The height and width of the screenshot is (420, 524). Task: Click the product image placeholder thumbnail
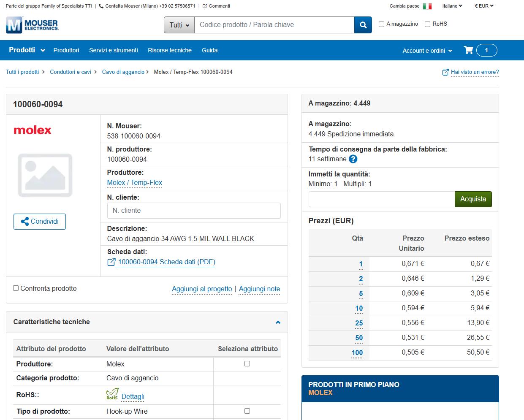(45, 175)
